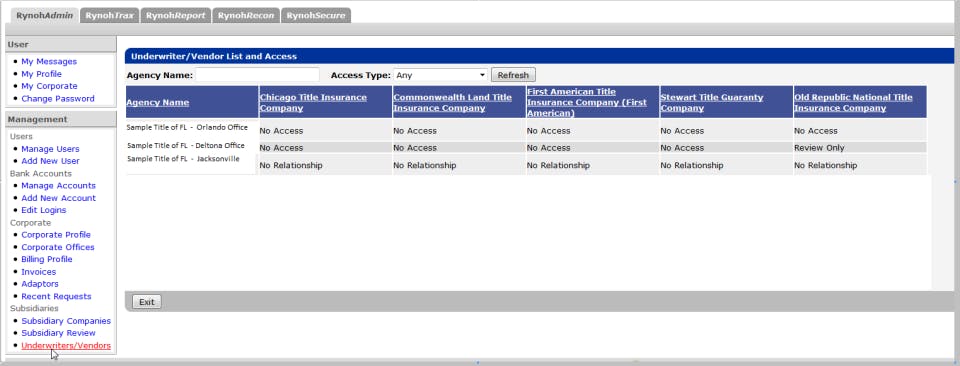Open Subsidiary Companies link
This screenshot has width=960, height=366.
click(66, 321)
